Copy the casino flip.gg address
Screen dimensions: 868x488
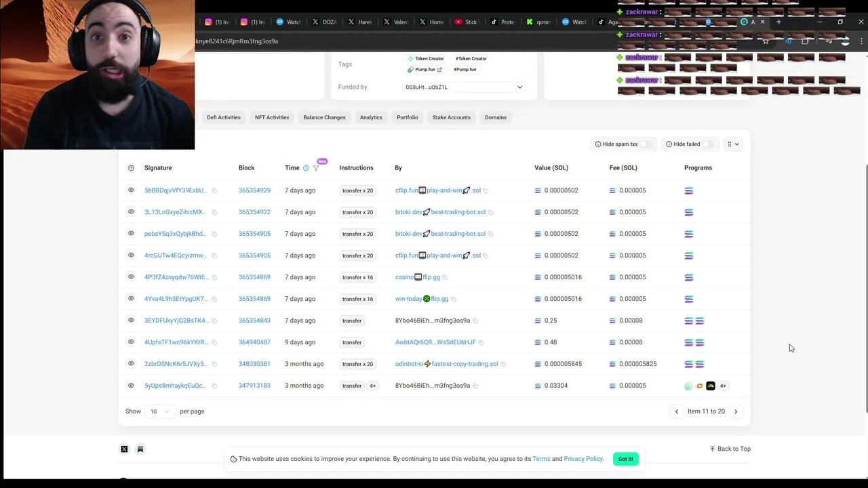[x=445, y=277]
